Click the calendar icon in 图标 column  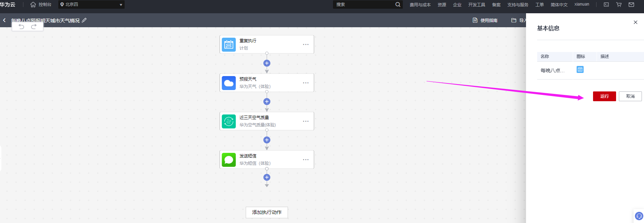[x=580, y=69]
